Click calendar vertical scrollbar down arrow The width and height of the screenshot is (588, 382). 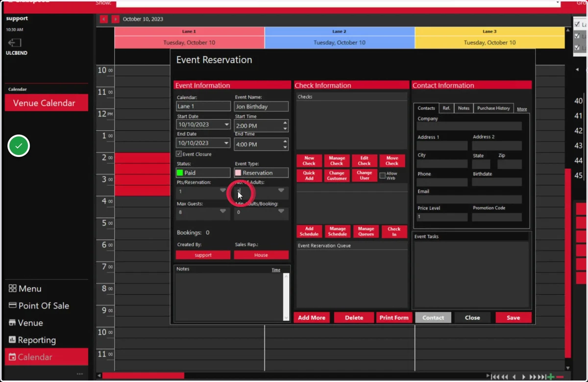click(x=568, y=368)
